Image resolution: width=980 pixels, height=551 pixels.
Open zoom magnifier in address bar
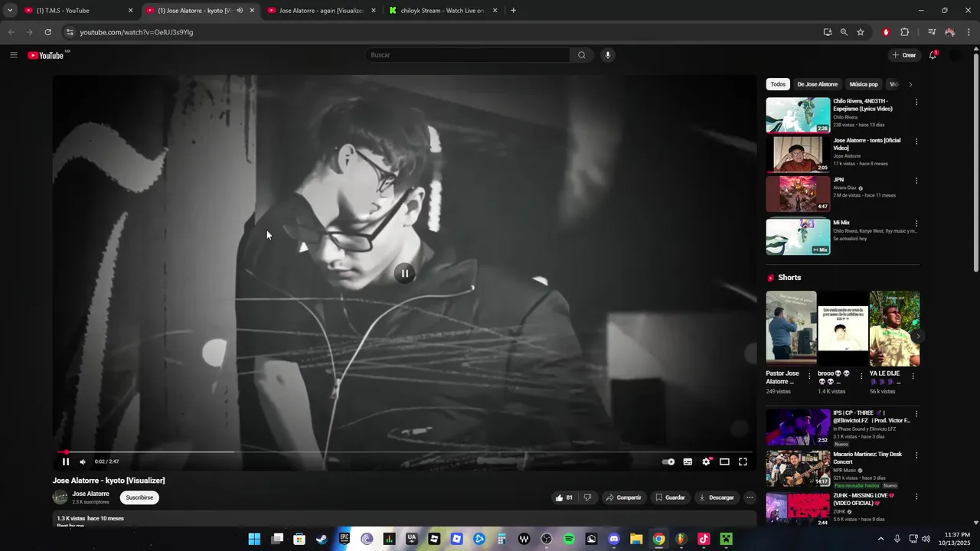pyautogui.click(x=844, y=32)
